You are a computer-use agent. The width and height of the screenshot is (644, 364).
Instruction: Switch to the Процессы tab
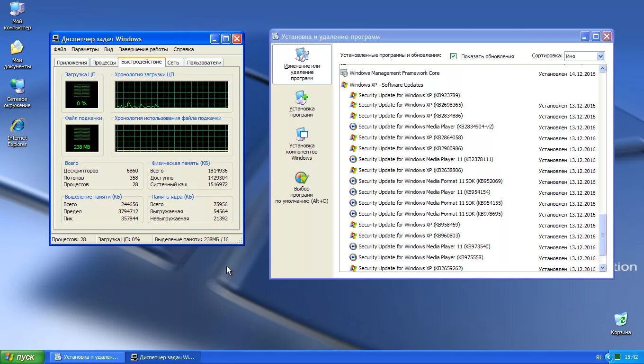104,62
